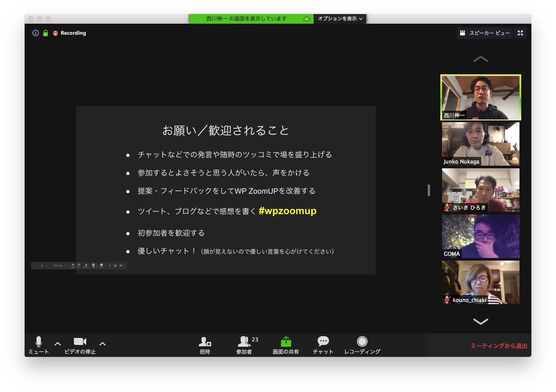
Task: Open the 招待 invite dialog
Action: click(205, 345)
